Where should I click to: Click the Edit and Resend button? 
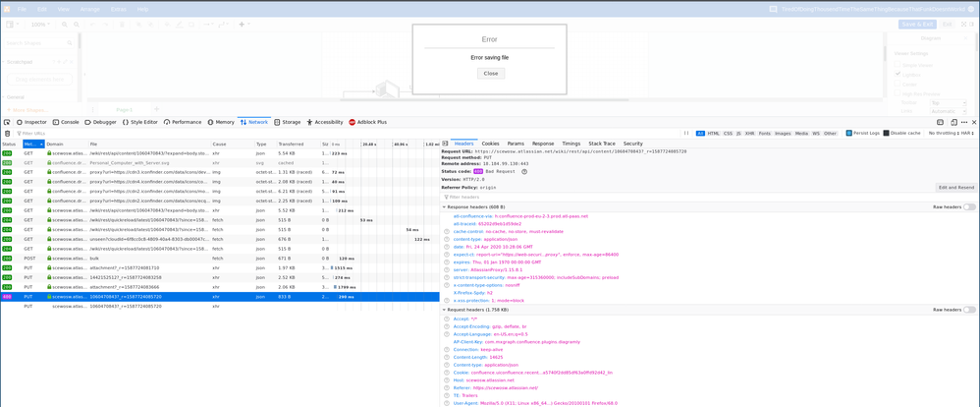pyautogui.click(x=956, y=187)
